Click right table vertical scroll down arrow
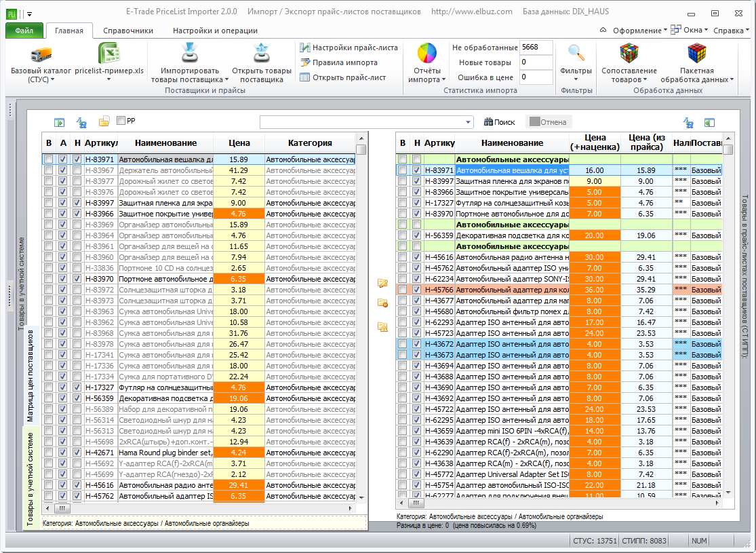The width and height of the screenshot is (756, 553). [728, 493]
